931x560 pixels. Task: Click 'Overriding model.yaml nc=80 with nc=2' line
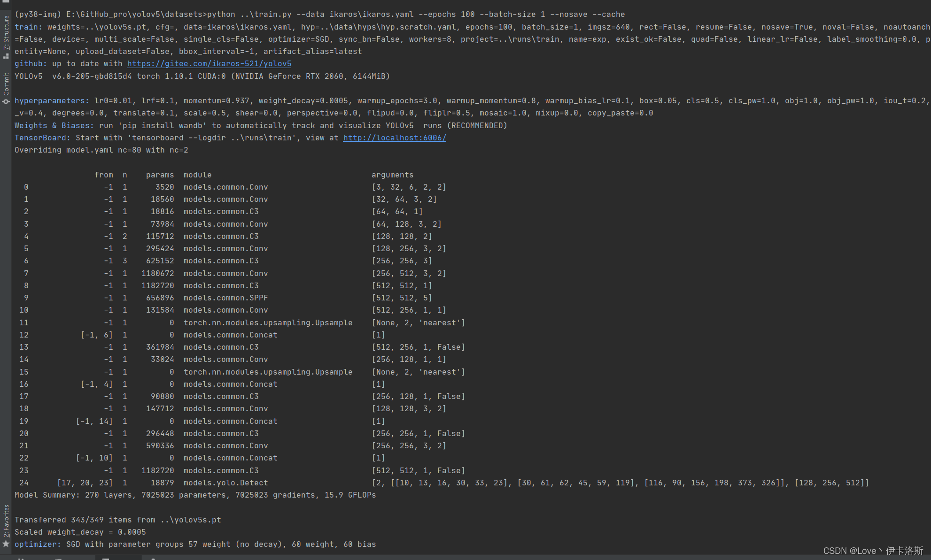pyautogui.click(x=101, y=150)
